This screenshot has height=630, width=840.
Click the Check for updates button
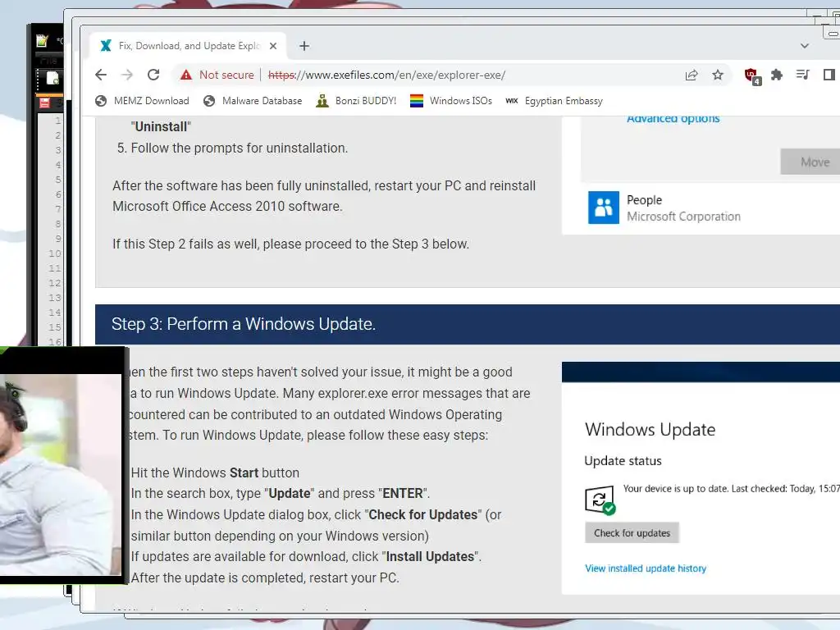point(632,533)
